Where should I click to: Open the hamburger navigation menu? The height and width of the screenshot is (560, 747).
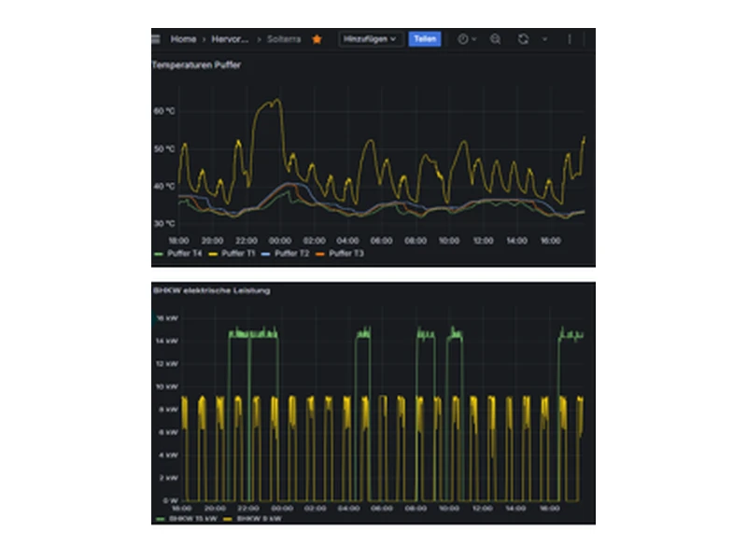click(x=156, y=39)
